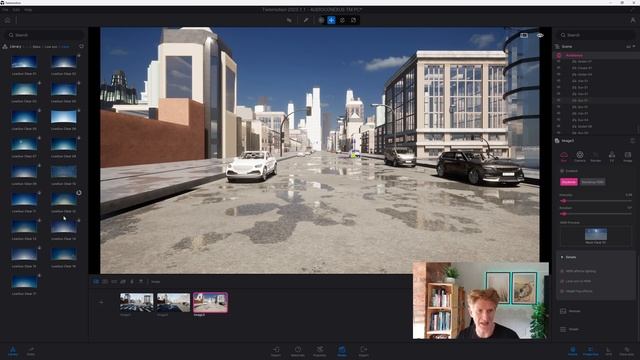640x360 pixels.
Task: Click download icon on LowSun Clear 07
Action: pyautogui.click(x=39, y=138)
